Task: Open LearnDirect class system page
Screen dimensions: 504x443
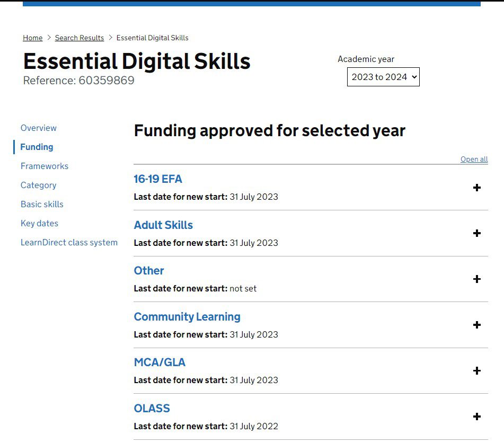Action: 69,242
